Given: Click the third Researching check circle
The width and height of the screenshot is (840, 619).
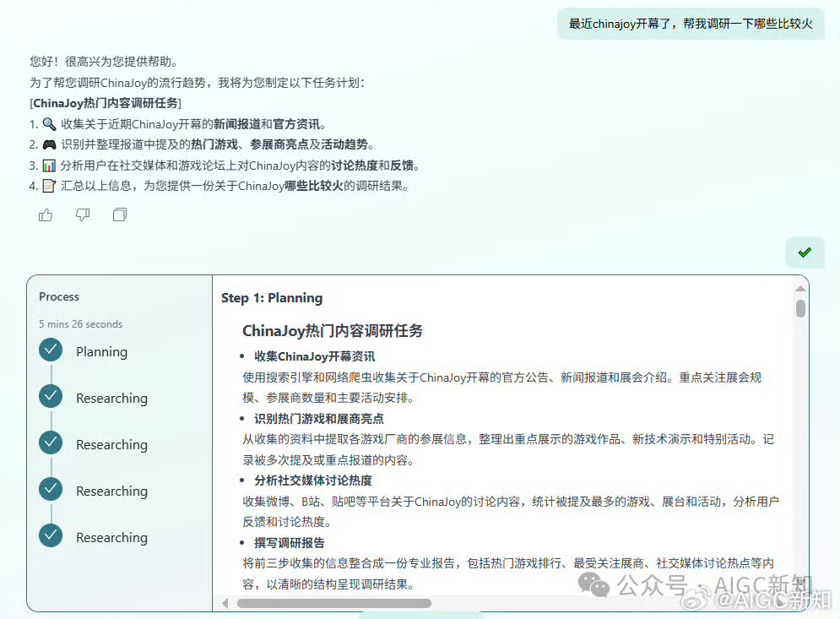Looking at the screenshot, I should point(51,489).
